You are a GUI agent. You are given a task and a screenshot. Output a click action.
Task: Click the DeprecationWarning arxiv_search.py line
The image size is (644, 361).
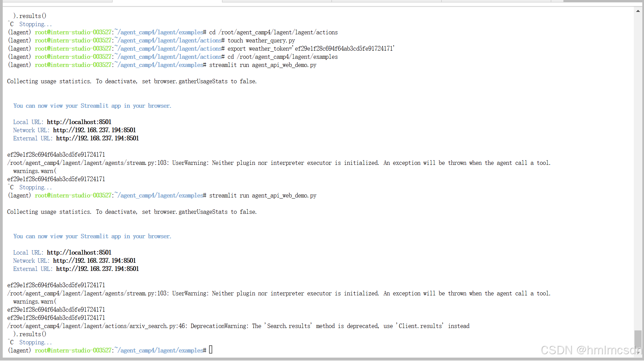(x=238, y=326)
